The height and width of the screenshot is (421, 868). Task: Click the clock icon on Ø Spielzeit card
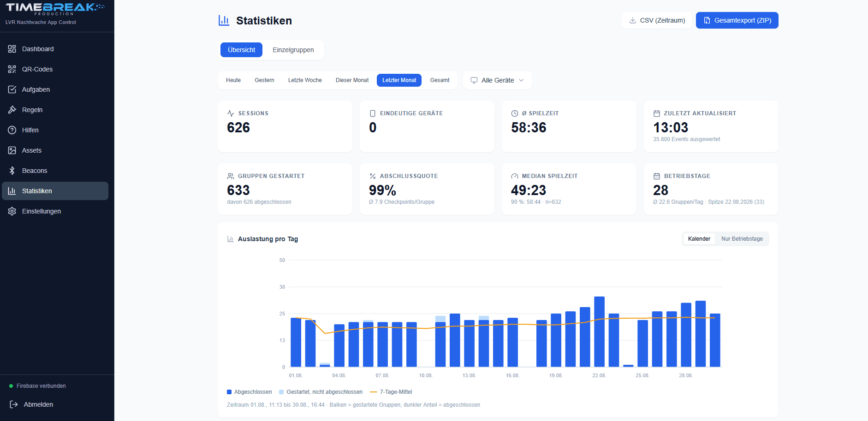coord(515,113)
